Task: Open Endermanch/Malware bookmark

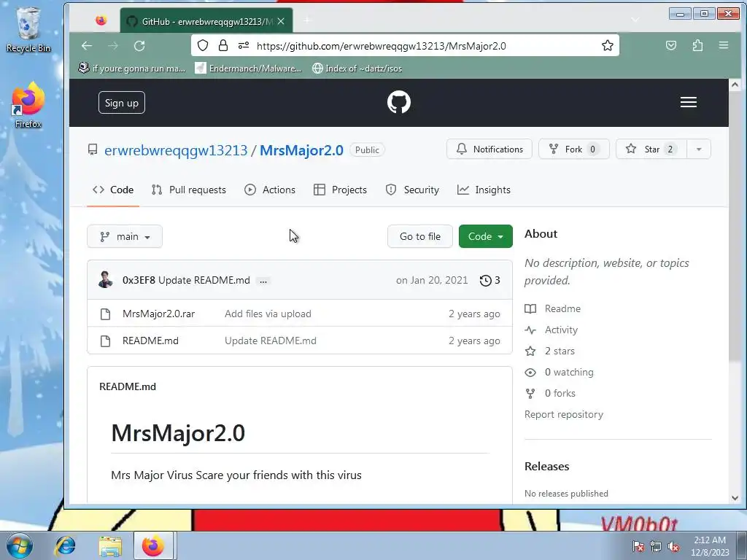Action: (248, 69)
